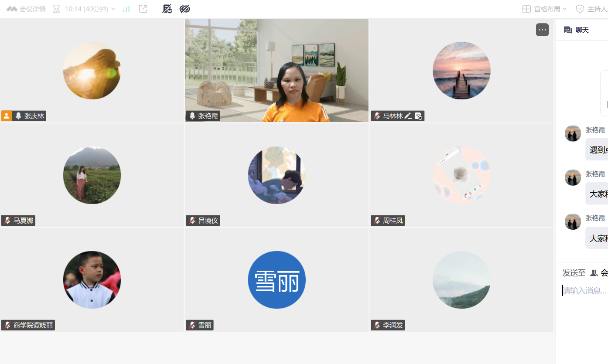Click the hourglass meeting timer icon

pos(56,9)
